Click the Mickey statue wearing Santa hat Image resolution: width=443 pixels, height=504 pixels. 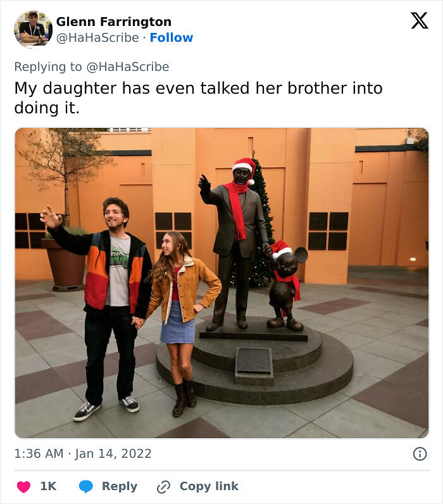pos(285,286)
